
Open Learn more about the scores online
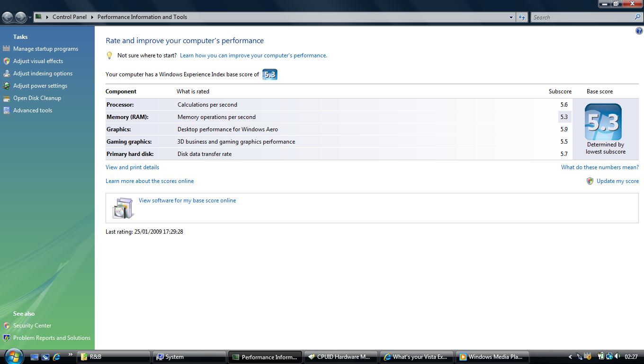point(150,181)
